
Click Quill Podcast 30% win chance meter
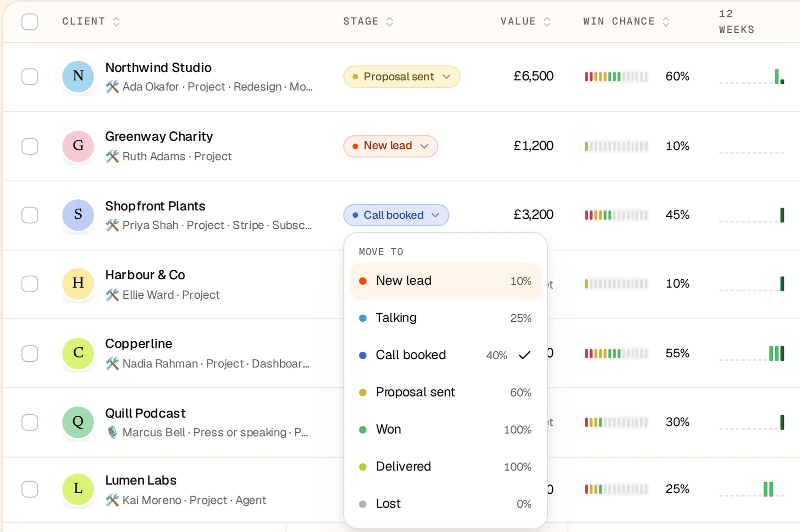click(x=616, y=422)
